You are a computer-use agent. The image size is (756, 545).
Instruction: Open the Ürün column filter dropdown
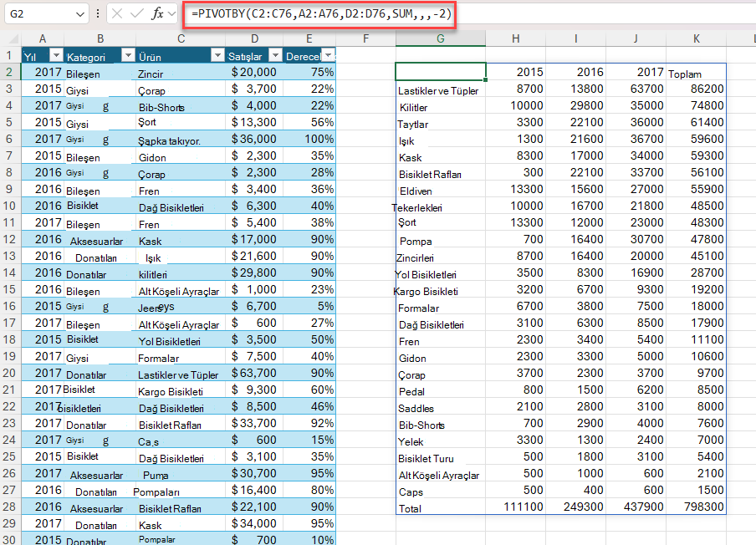[217, 55]
